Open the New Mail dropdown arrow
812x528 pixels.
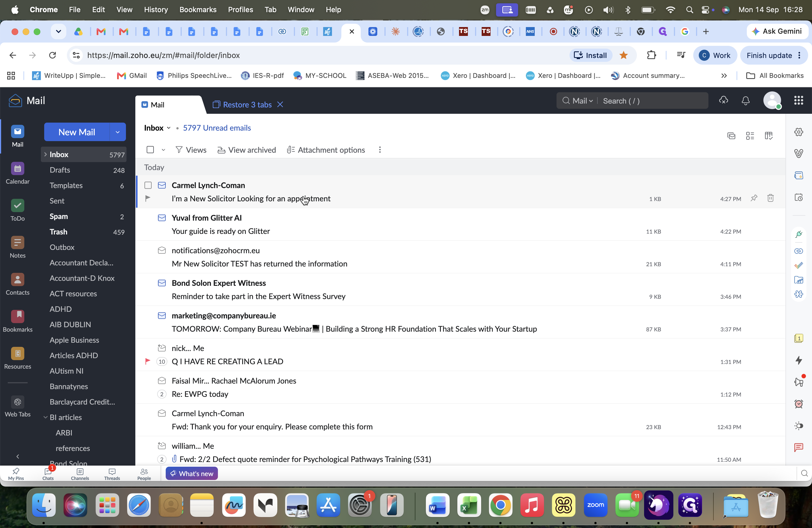tap(117, 132)
